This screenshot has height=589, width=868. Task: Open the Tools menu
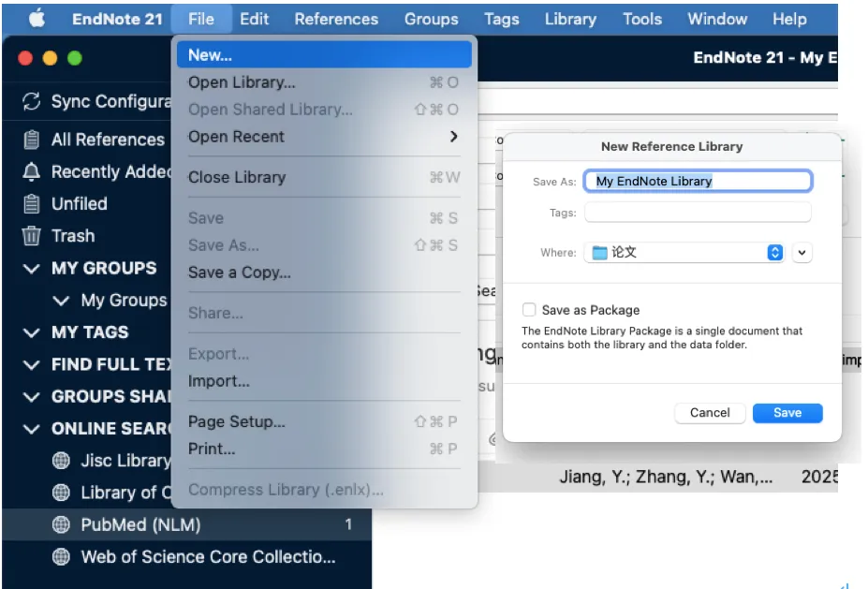tap(642, 19)
